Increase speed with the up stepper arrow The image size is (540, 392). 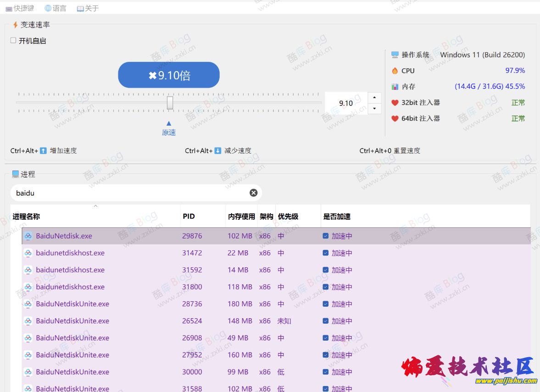click(375, 98)
